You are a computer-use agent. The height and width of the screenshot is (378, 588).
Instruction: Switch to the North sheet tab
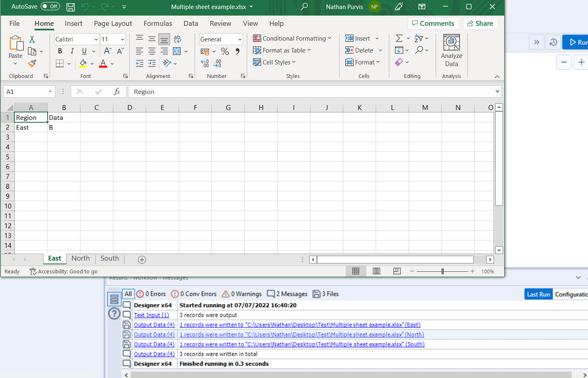(x=80, y=258)
